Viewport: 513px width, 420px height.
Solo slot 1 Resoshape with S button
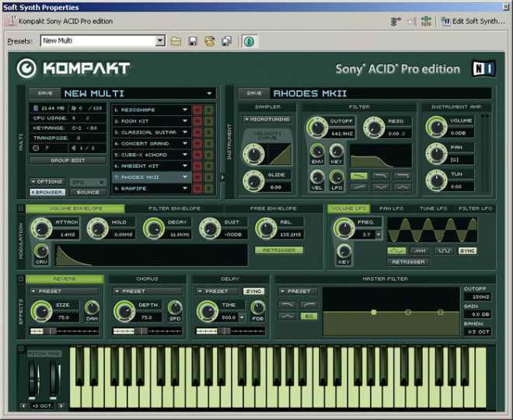point(208,110)
